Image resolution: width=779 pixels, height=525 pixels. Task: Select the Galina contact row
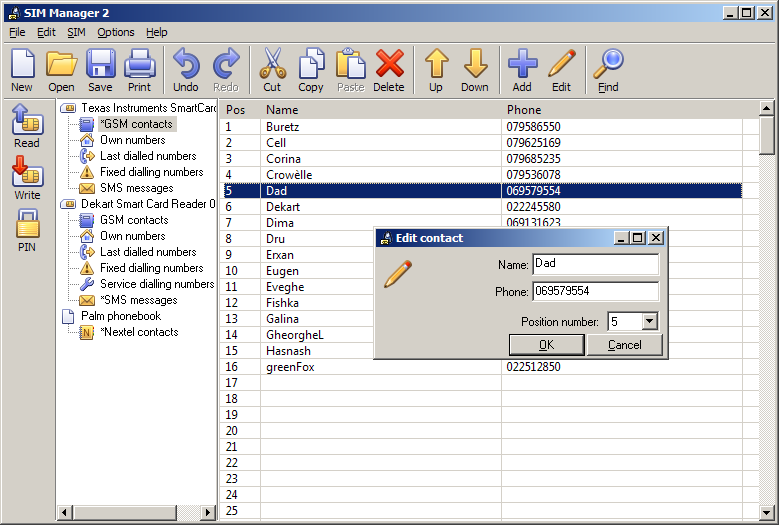pyautogui.click(x=297, y=319)
